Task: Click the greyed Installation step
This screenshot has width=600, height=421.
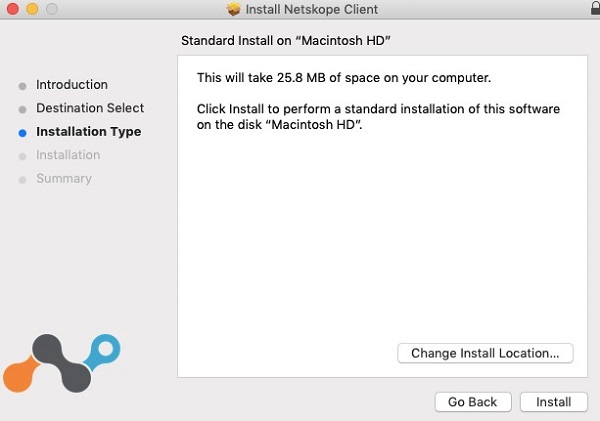Action: (x=68, y=155)
